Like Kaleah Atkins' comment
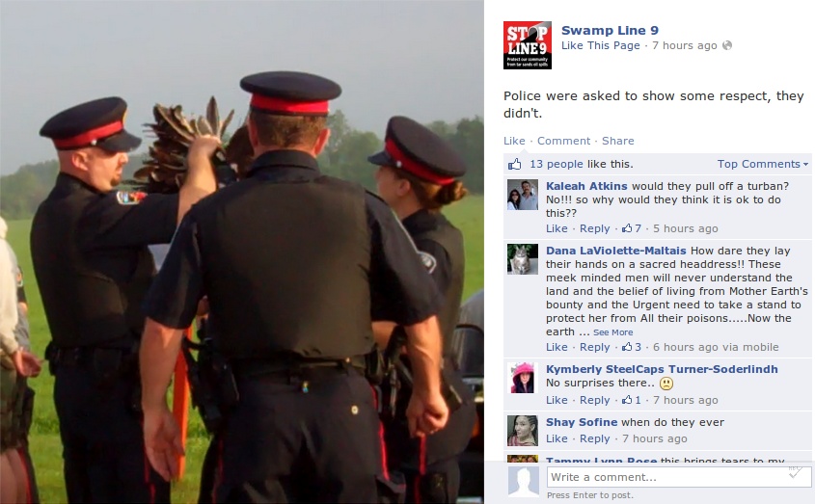Viewport: 815px width, 504px height. 557,228
